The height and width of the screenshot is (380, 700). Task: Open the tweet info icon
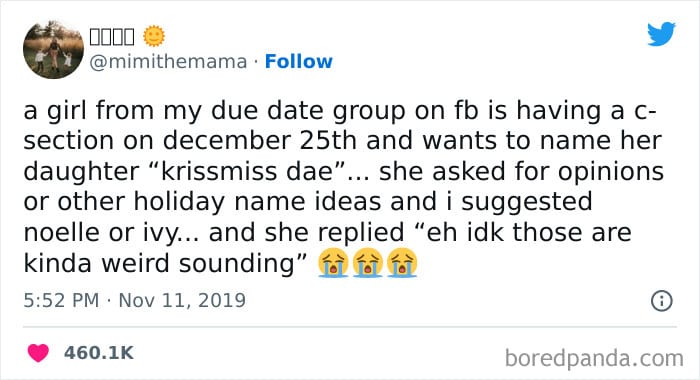pyautogui.click(x=662, y=301)
